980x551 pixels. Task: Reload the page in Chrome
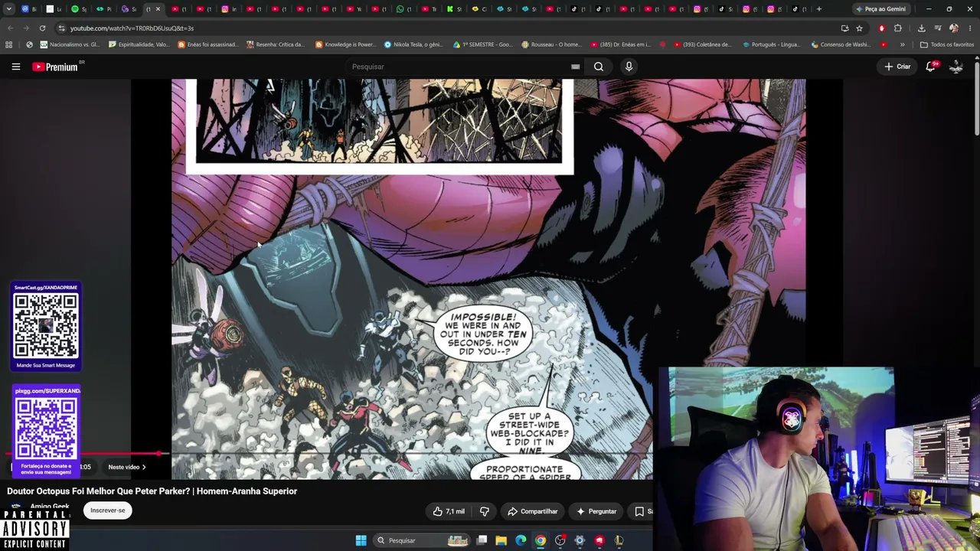(42, 28)
